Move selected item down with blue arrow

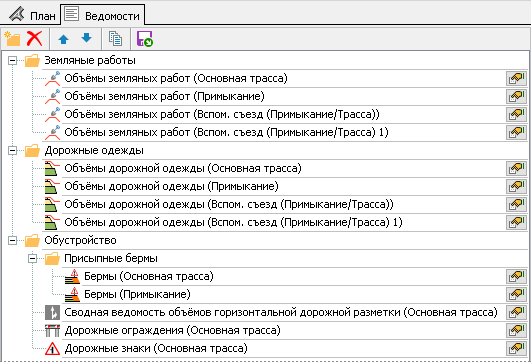87,38
